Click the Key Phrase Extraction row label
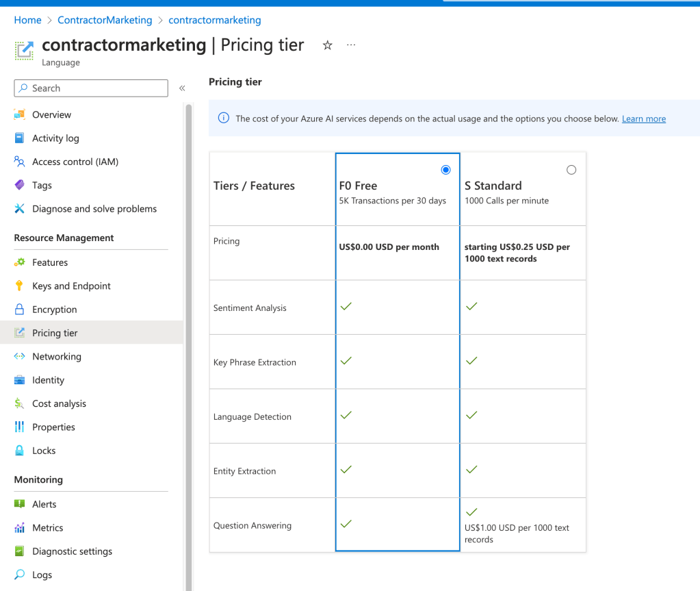This screenshot has height=591, width=700. (255, 362)
